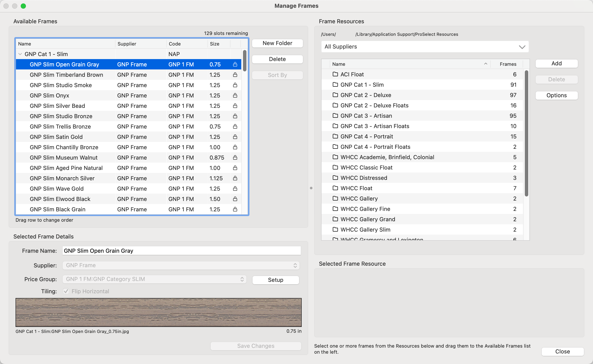The width and height of the screenshot is (593, 364).
Task: Click the Setup button
Action: coord(276,280)
